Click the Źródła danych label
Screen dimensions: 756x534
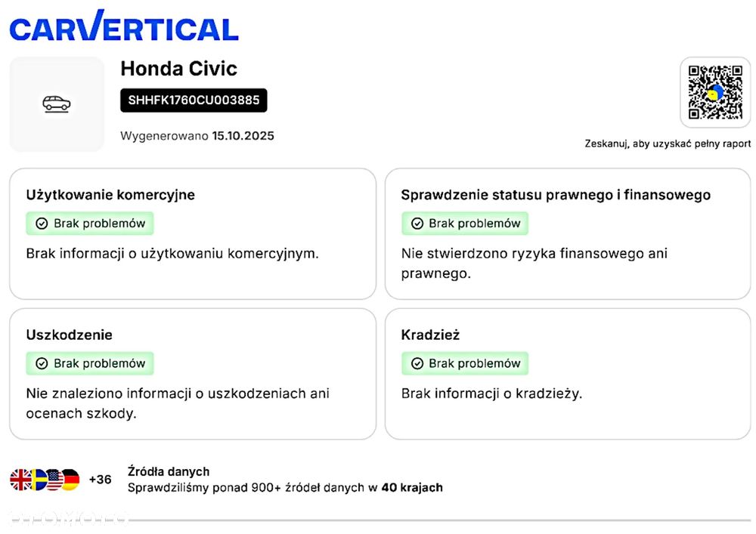click(169, 471)
